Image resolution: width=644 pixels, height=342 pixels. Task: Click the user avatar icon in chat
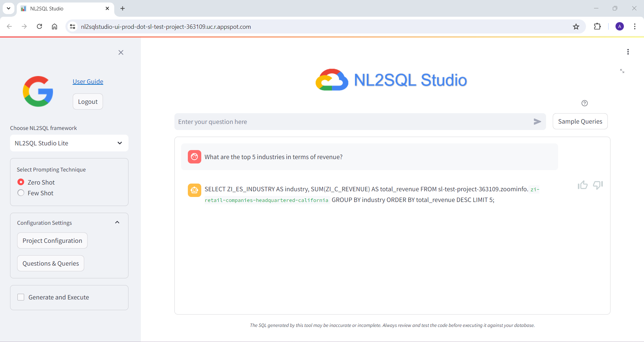pos(195,157)
